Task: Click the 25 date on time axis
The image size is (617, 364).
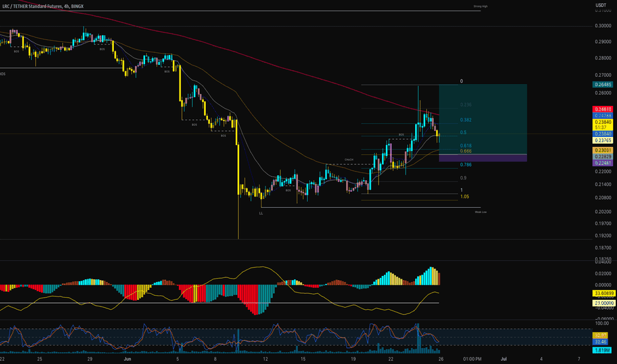Action: 39,359
